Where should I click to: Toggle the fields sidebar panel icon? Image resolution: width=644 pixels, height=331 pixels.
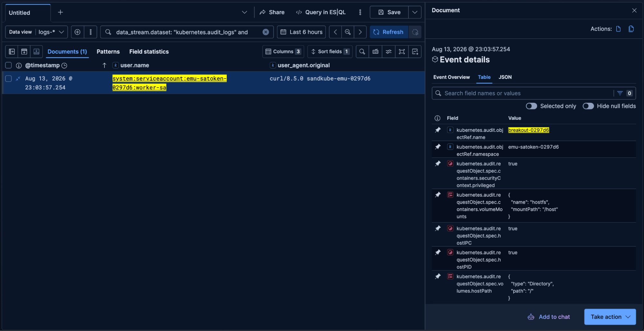(12, 52)
